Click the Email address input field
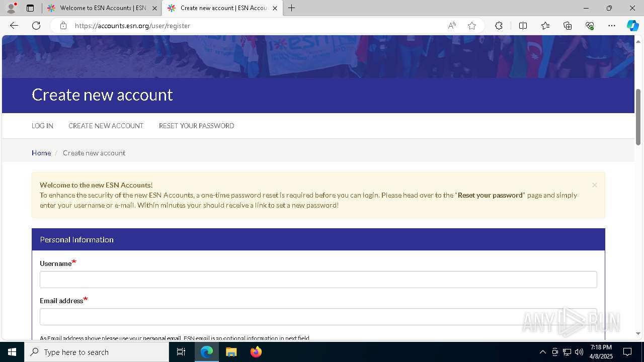The height and width of the screenshot is (362, 644). (318, 317)
